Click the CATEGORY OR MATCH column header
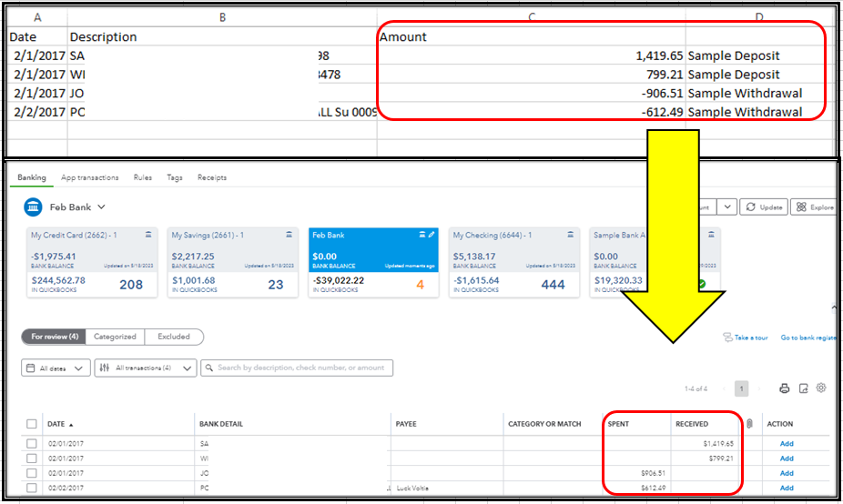 544,424
